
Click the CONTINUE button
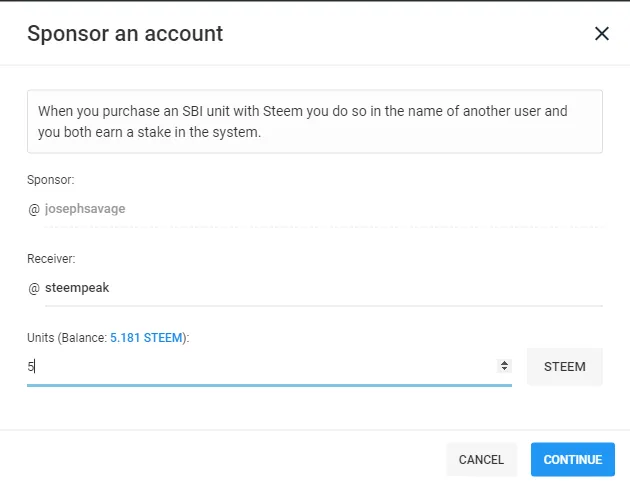click(572, 459)
